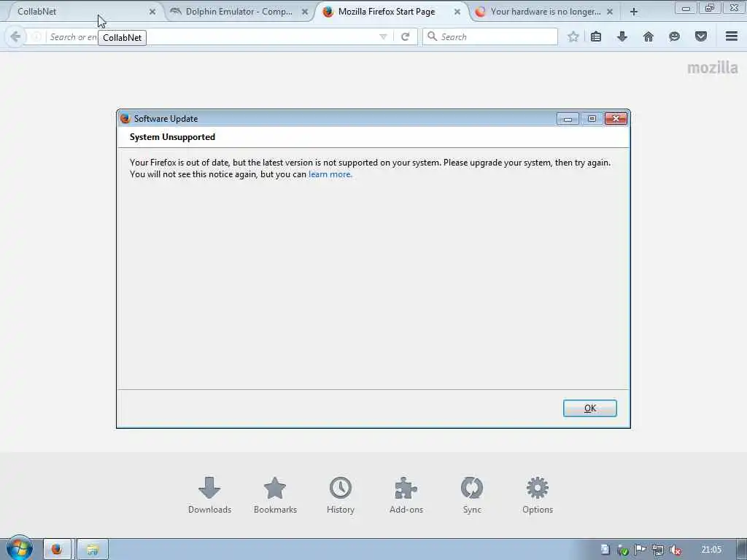Save page to Pocket
Viewport: 747px width, 560px height.
pos(701,36)
